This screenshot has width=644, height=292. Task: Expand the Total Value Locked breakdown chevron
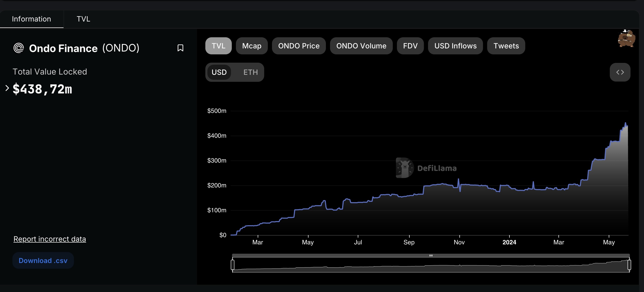coord(7,88)
